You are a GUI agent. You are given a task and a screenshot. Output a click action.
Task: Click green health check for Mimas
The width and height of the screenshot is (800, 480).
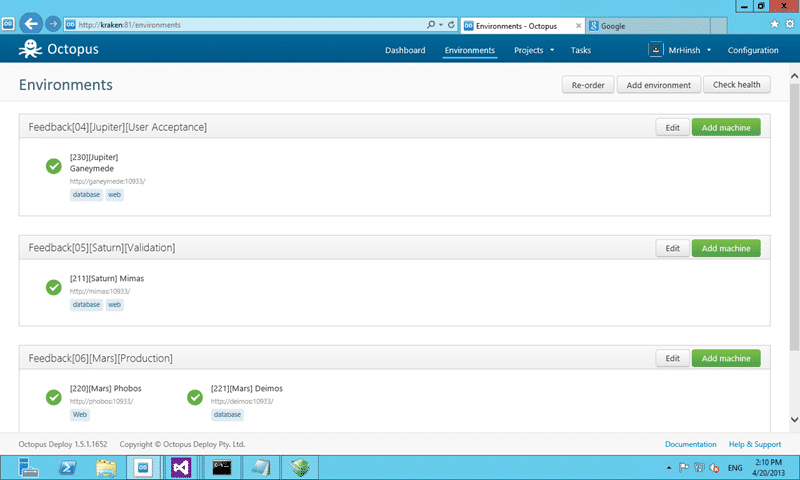click(54, 287)
